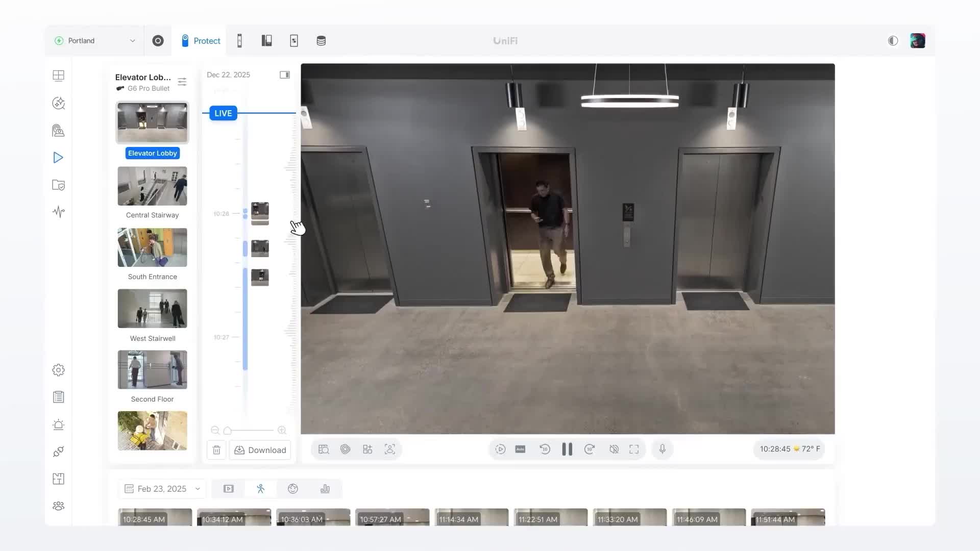Delete the selected clip with the trash icon
Image resolution: width=980 pixels, height=551 pixels.
216,450
